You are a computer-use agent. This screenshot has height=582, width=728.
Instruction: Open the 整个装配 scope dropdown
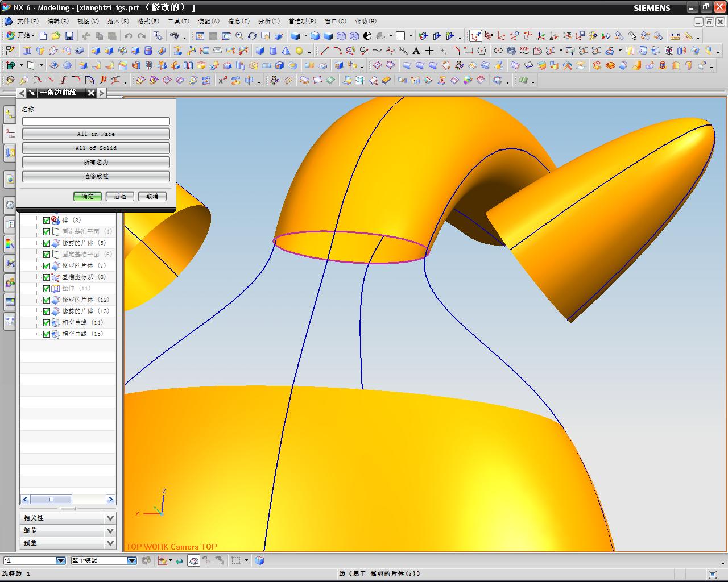pyautogui.click(x=132, y=560)
